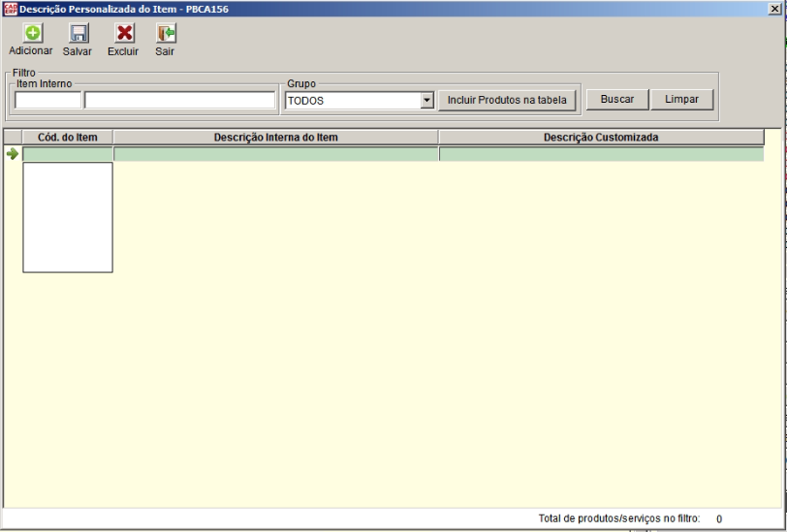The height and width of the screenshot is (532, 787).
Task: Open the Grupo dropdown showing TODOS
Action: coord(360,101)
